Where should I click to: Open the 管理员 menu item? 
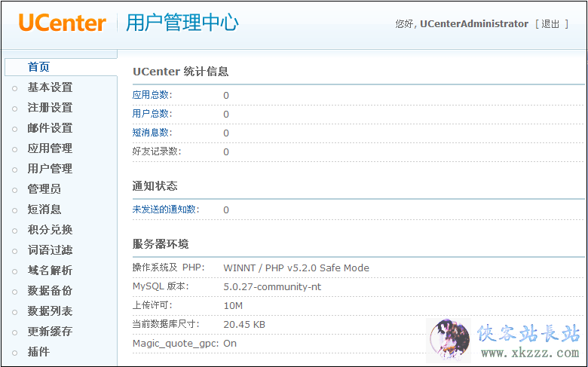(x=44, y=188)
